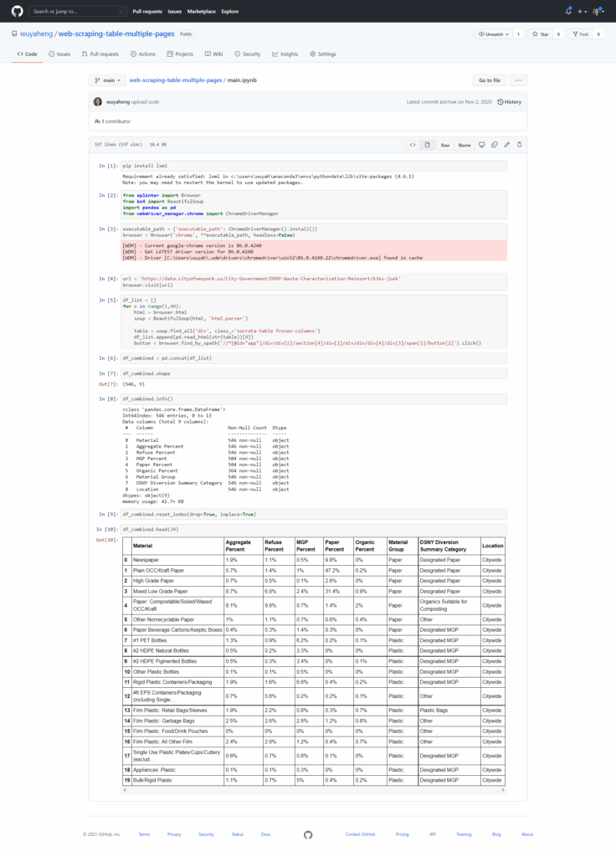Open Blog in the footer
Screen dimensions: 616x857
496,834
